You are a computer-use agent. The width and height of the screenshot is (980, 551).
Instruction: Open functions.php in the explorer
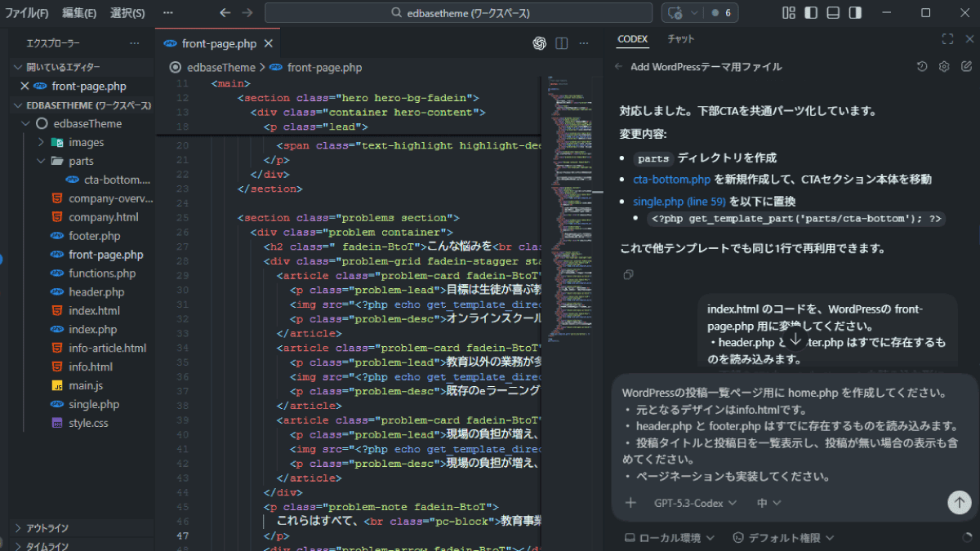click(x=102, y=273)
